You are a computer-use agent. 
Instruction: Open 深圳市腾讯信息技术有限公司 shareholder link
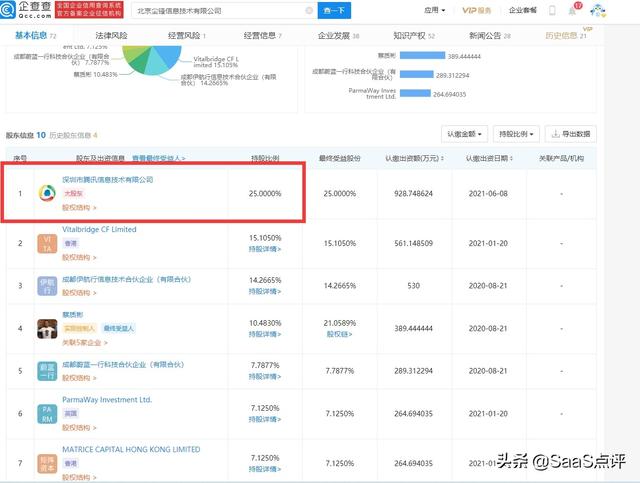pyautogui.click(x=108, y=179)
